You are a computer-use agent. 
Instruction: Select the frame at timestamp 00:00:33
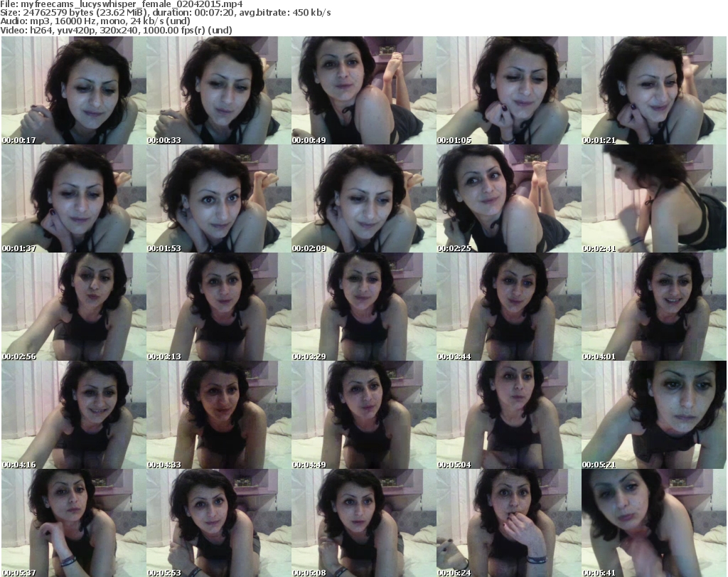[219, 90]
